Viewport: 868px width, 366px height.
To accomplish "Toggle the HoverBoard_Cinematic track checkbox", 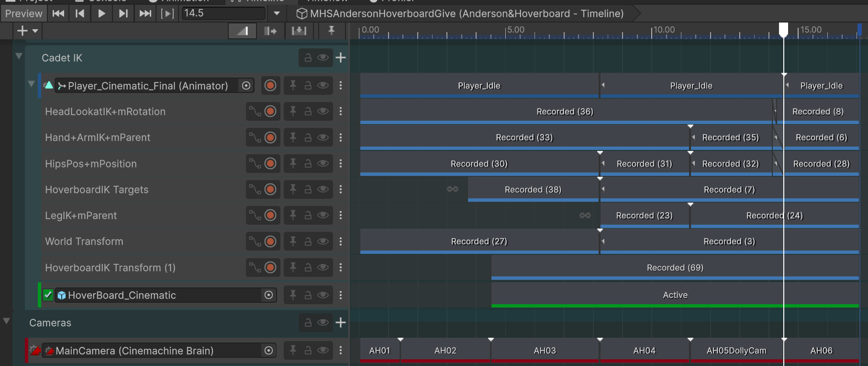I will pos(48,295).
